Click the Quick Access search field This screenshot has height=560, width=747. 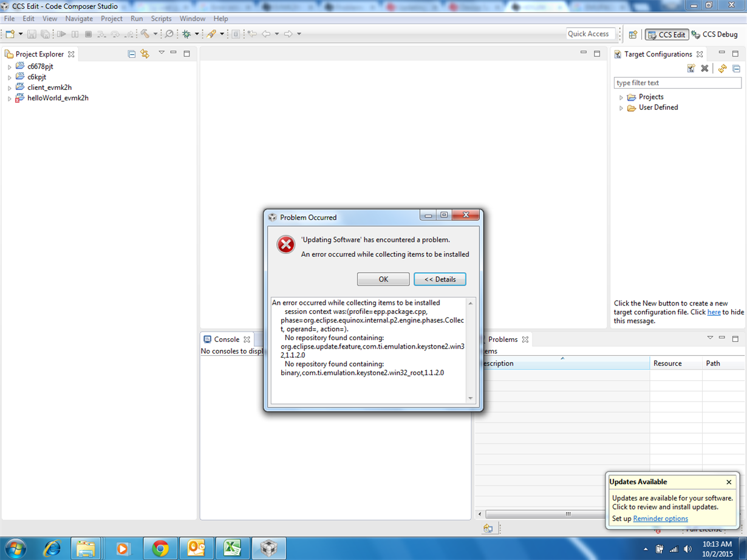[x=590, y=34]
